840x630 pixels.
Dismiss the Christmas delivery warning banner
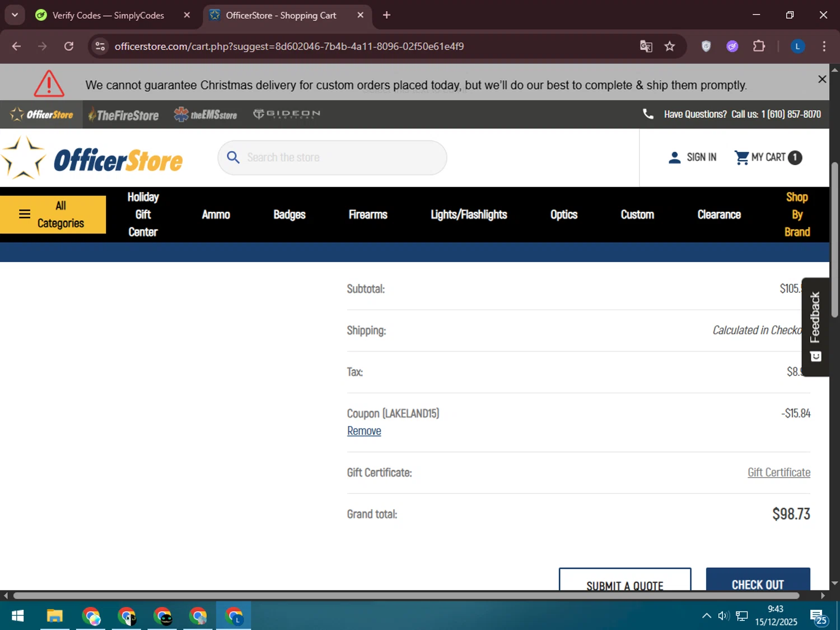(x=822, y=79)
